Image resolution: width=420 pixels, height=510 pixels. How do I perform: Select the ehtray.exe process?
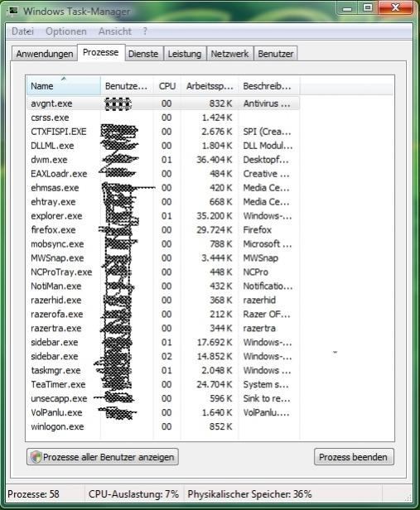click(163, 202)
